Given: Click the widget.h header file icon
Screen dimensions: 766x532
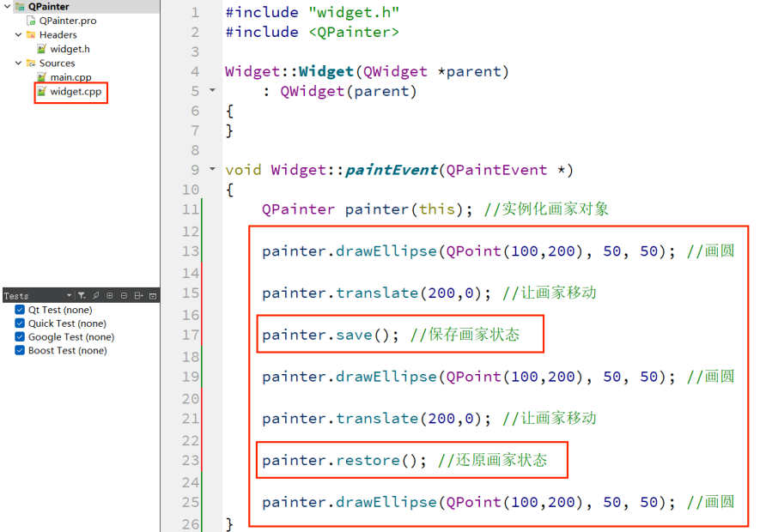Looking at the screenshot, I should (41, 49).
